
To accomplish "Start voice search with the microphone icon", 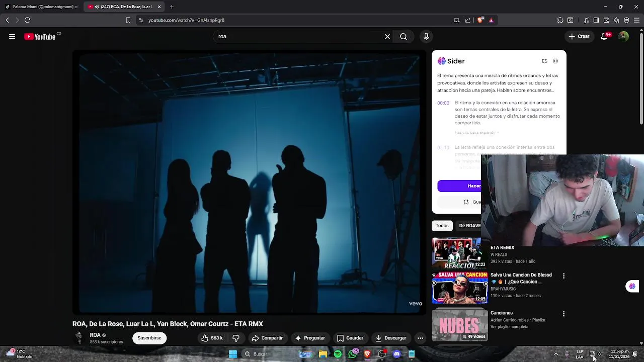I will pyautogui.click(x=426, y=37).
